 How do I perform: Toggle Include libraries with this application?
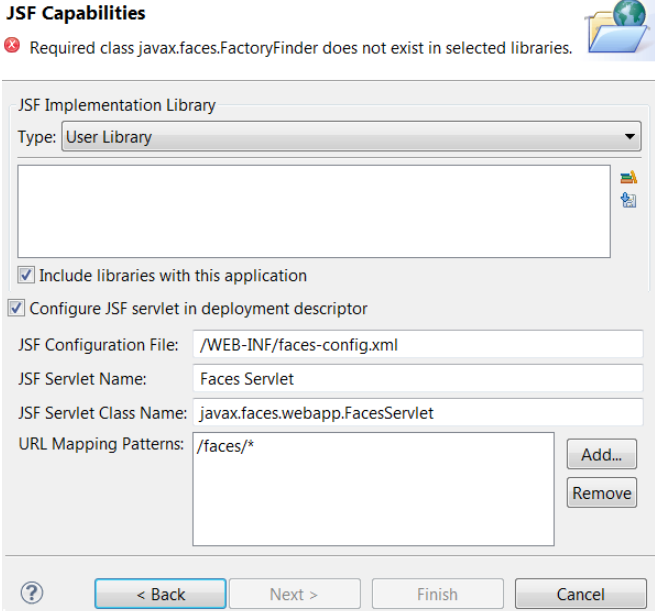coord(26,275)
